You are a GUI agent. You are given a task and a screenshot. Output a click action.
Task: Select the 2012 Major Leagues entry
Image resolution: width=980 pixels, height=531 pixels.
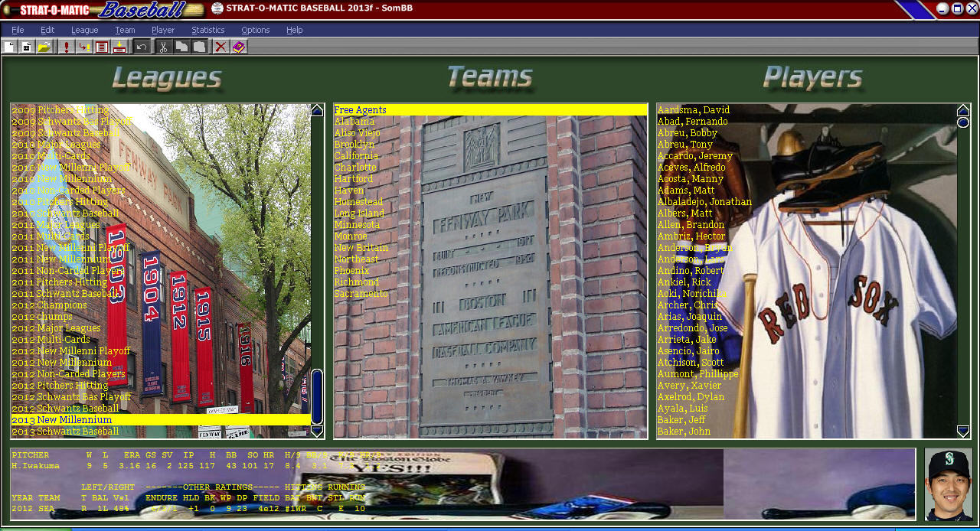coord(56,328)
